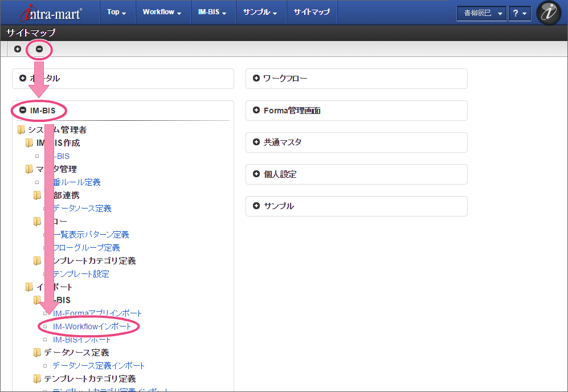Click the collapse-all minus icon in toolbar
568x392 pixels.
(39, 49)
